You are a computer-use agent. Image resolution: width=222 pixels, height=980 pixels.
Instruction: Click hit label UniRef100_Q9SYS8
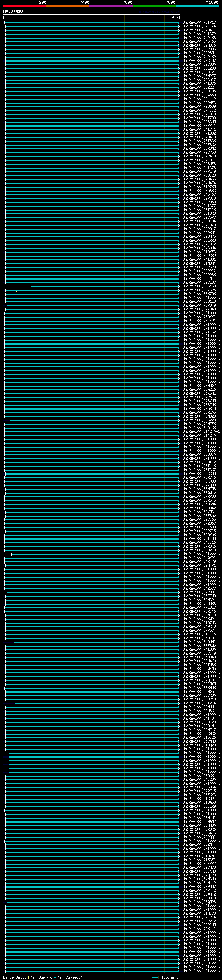[199, 286]
